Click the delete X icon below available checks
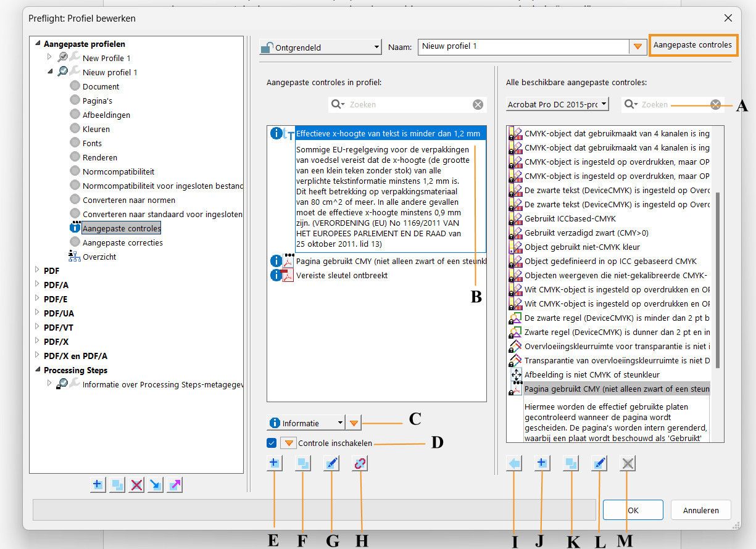 click(x=627, y=463)
